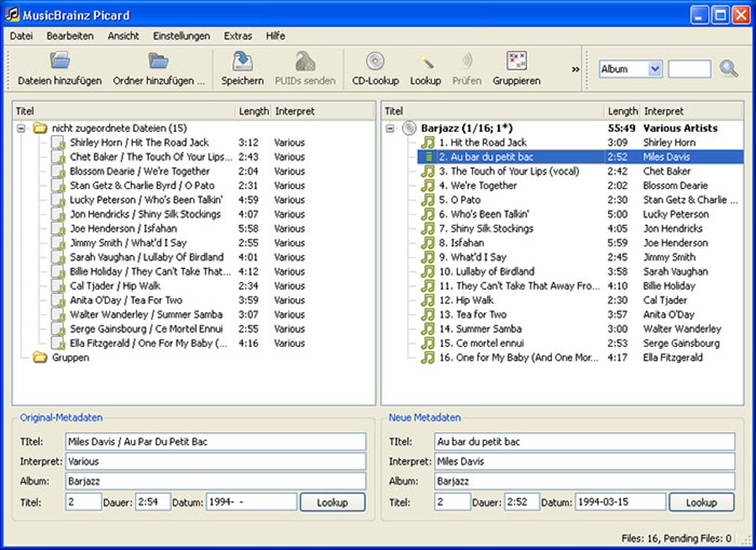Click the CD-Lookup disc icon
This screenshot has height=550, width=756.
[x=375, y=61]
